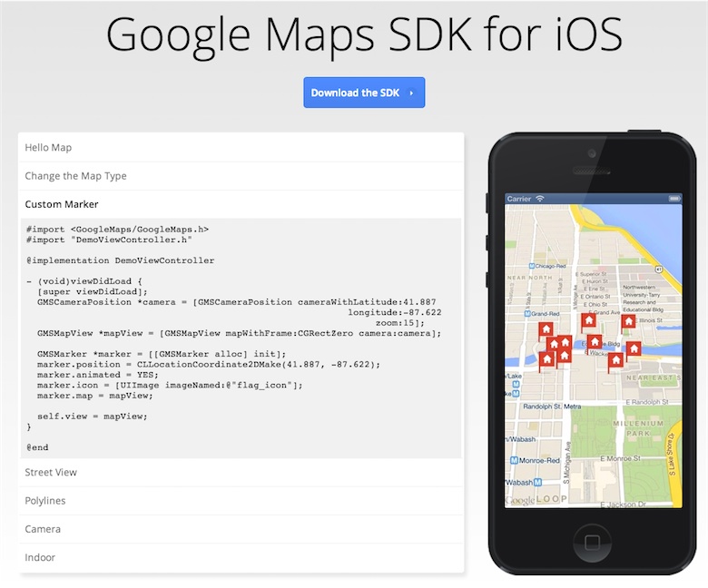Expand the Change the Map Type section

click(241, 176)
